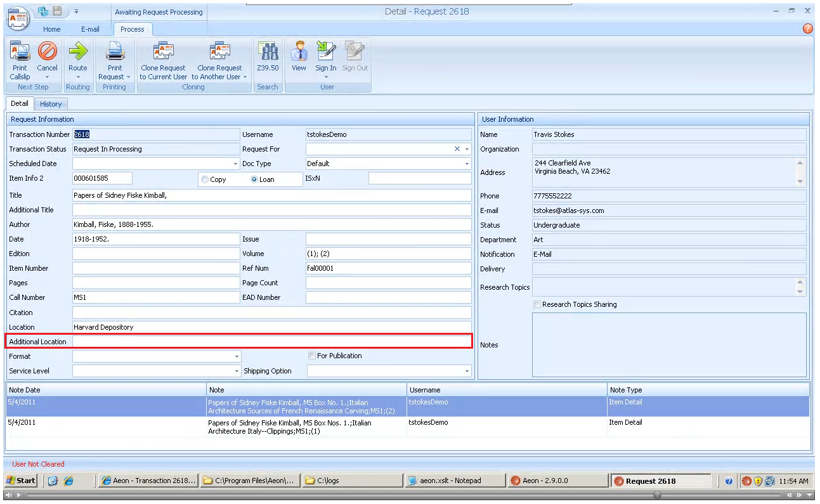Screen dimensions: 820x504
Task: Select the Loan radio button
Action: (x=254, y=179)
